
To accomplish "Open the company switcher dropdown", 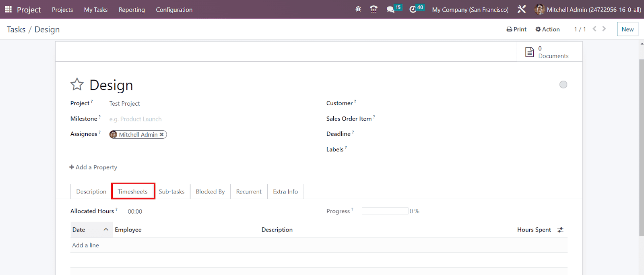I will click(470, 9).
